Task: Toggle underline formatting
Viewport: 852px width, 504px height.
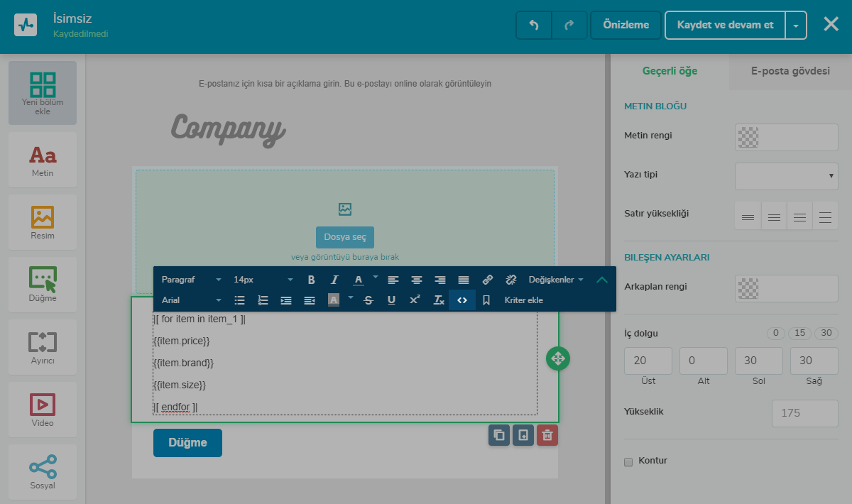Action: (391, 300)
